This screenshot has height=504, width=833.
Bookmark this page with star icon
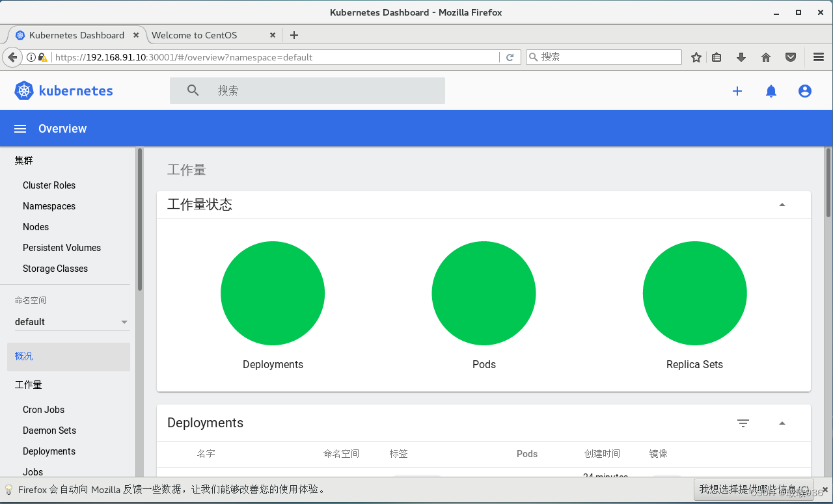click(x=696, y=57)
